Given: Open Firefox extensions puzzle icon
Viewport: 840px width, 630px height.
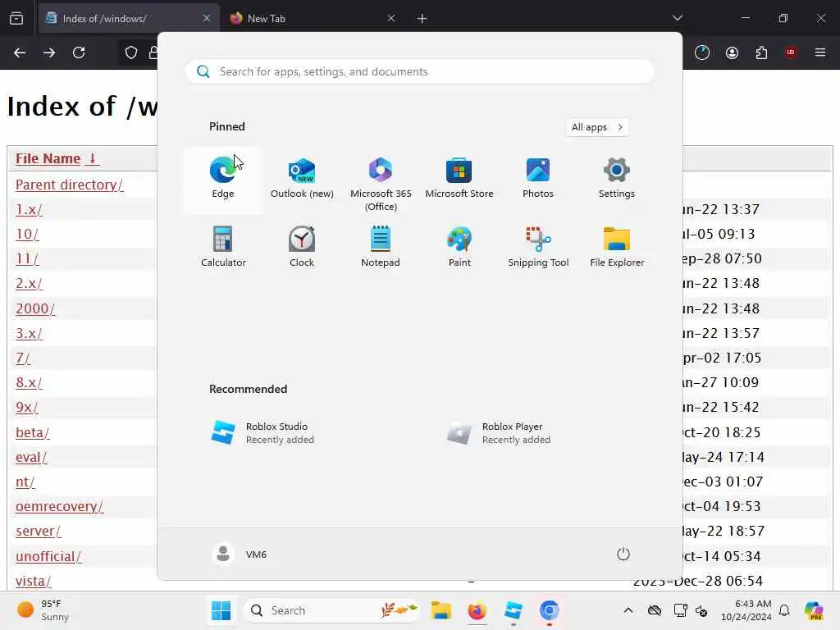Looking at the screenshot, I should 761,52.
